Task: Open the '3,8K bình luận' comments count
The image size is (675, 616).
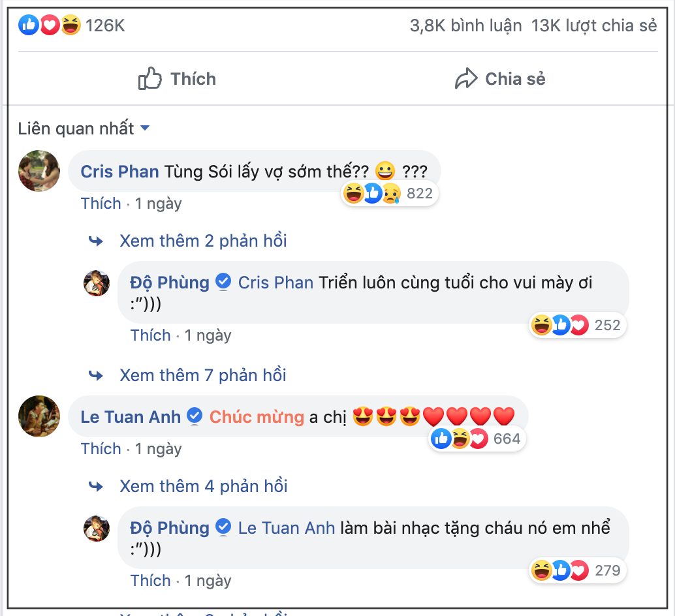Action: (x=465, y=25)
